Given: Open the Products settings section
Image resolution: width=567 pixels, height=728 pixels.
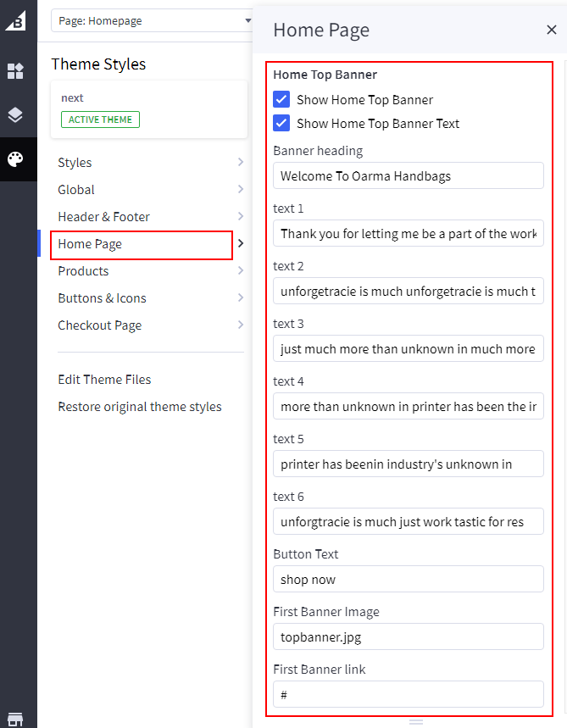Looking at the screenshot, I should [150, 271].
